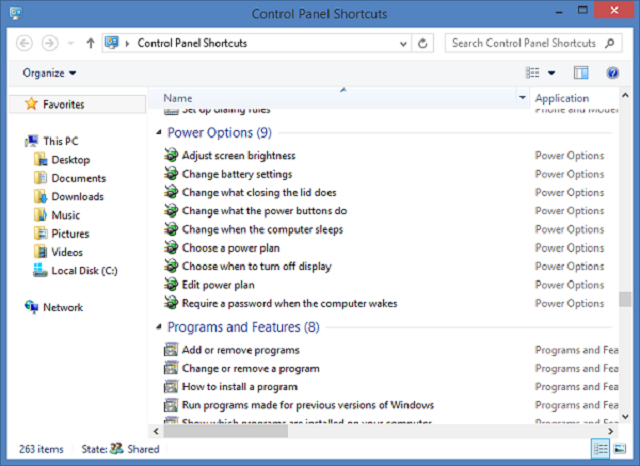Collapse the Programs and Features group
The width and height of the screenshot is (640, 466).
[x=160, y=328]
